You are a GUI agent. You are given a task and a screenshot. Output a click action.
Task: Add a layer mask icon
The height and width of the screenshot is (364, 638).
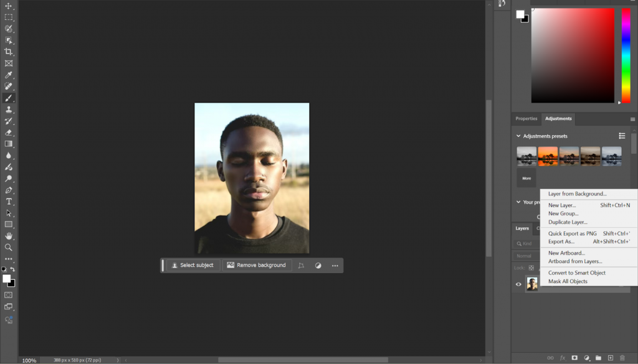pyautogui.click(x=574, y=358)
